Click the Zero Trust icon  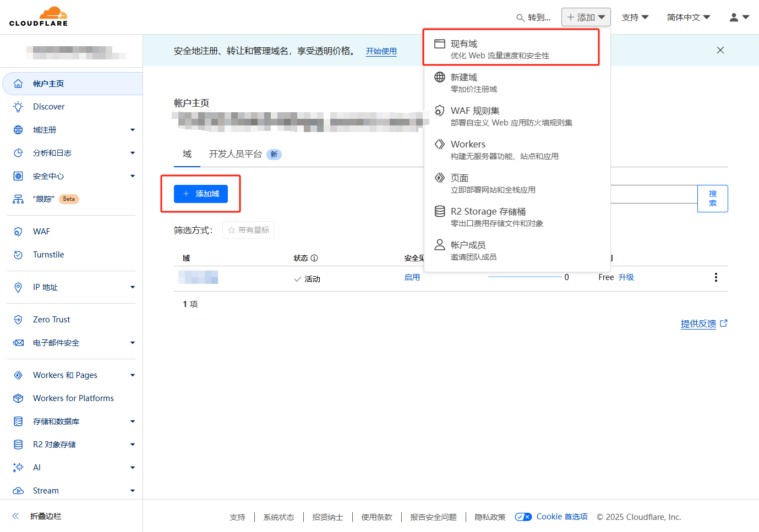click(x=18, y=320)
